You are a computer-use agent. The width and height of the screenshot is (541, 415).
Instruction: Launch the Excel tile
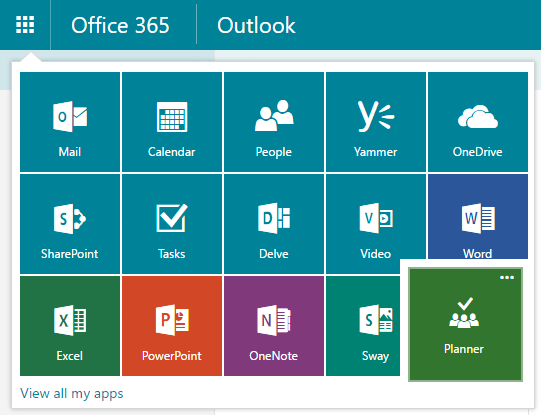point(70,326)
